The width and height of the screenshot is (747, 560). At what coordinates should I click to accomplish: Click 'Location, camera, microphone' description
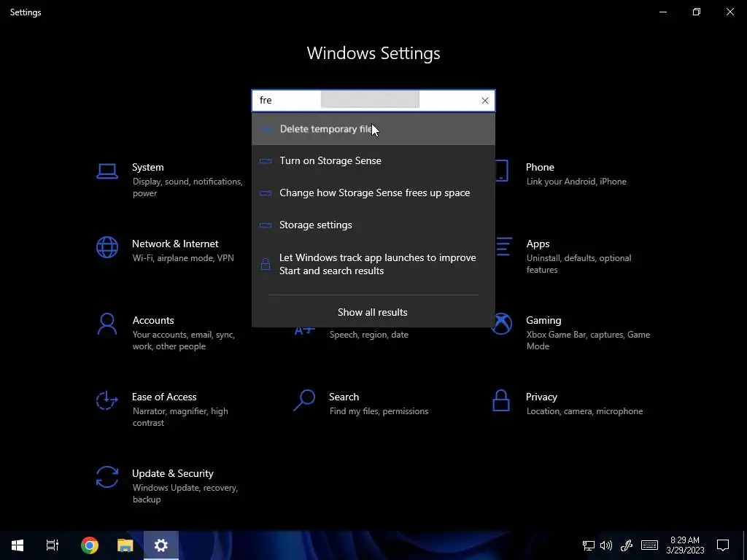point(584,411)
